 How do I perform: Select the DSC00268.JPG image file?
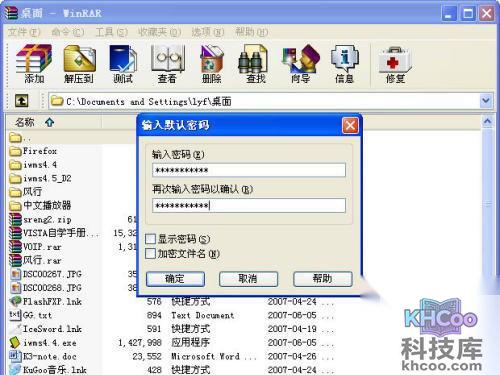click(x=46, y=287)
